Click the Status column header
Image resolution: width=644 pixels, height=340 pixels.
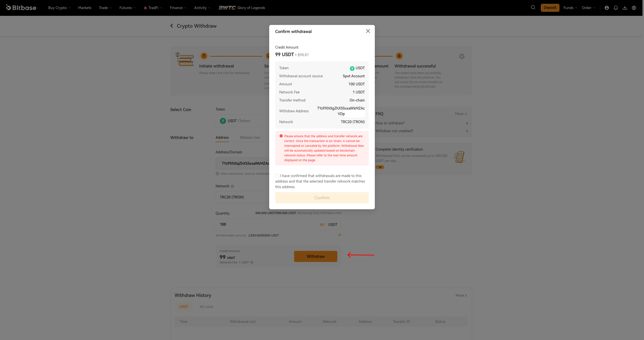click(440, 322)
